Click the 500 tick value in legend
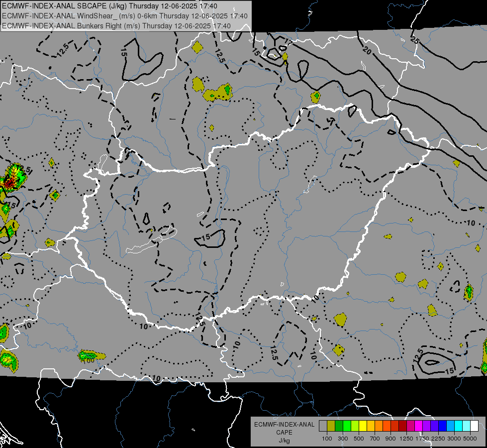The width and height of the screenshot is (487, 448). coord(359,439)
